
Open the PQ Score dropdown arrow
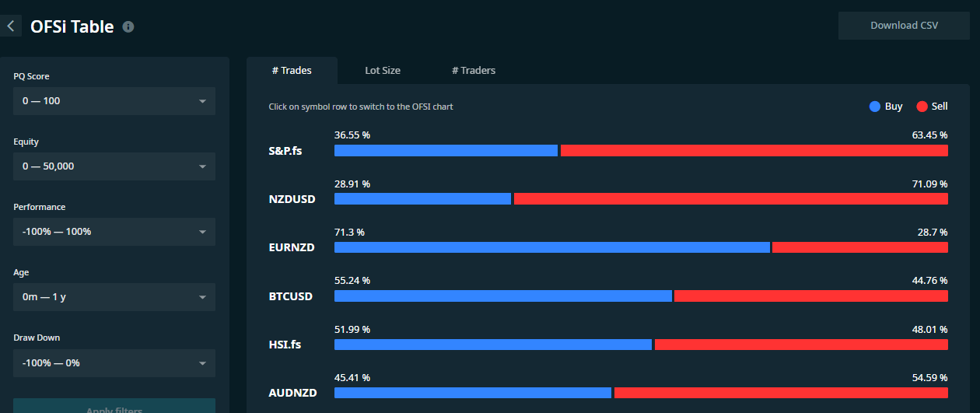tap(202, 101)
